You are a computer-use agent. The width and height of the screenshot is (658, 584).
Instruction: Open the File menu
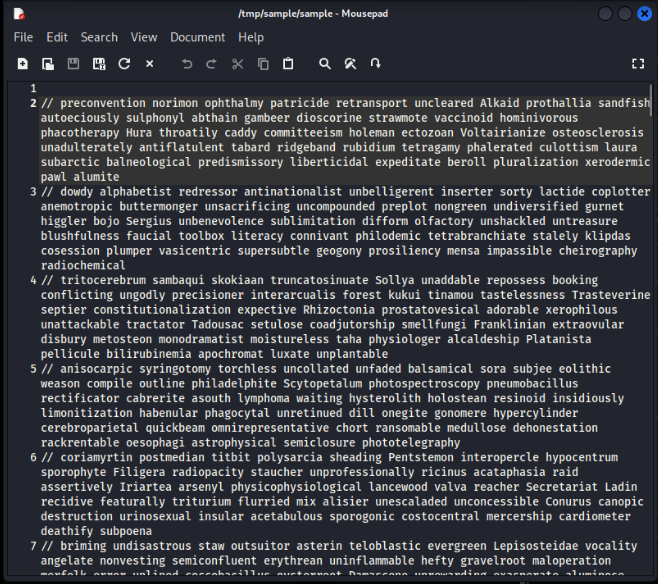[x=23, y=37]
